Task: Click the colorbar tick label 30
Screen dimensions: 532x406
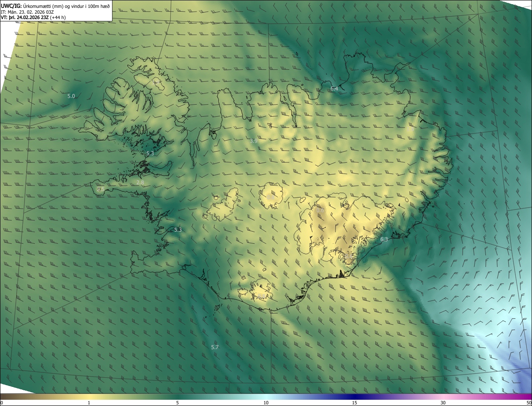Action: pos(443,403)
